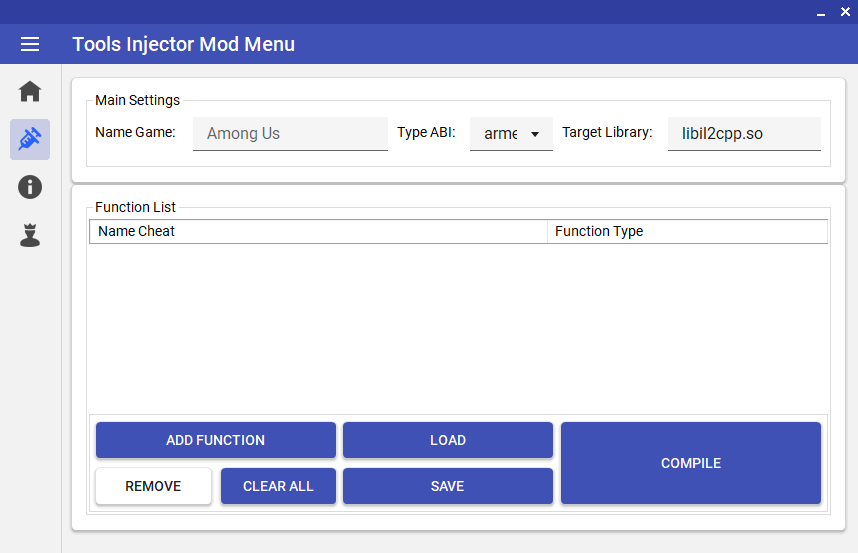858x553 pixels.
Task: Expand the Type ABI dropdown
Action: click(511, 133)
